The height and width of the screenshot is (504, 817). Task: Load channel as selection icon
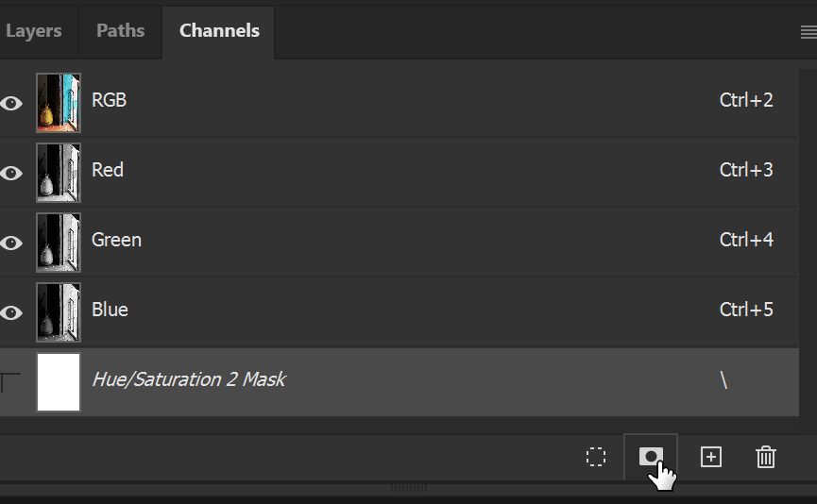click(x=595, y=458)
